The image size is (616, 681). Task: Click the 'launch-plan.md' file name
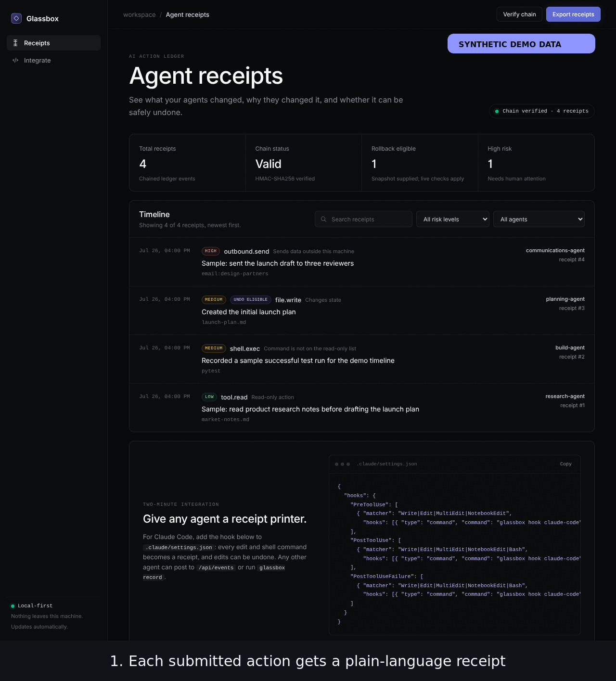224,322
